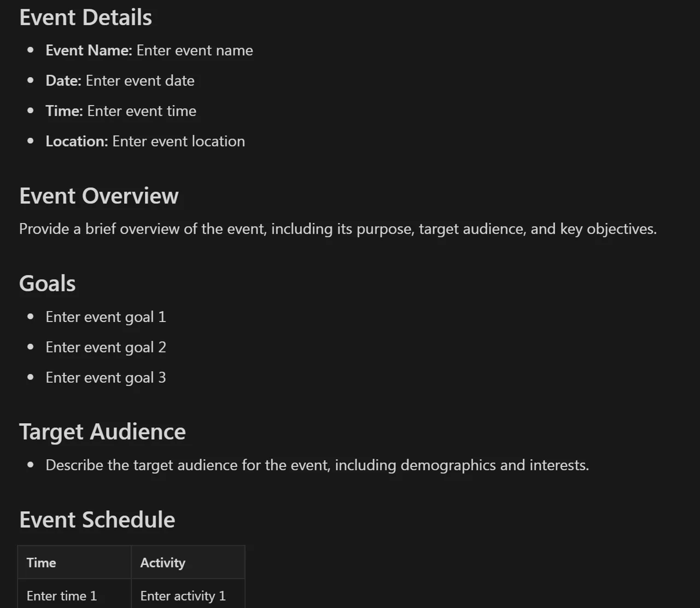Click the target audience description bullet
This screenshot has height=608, width=700.
pyautogui.click(x=317, y=465)
